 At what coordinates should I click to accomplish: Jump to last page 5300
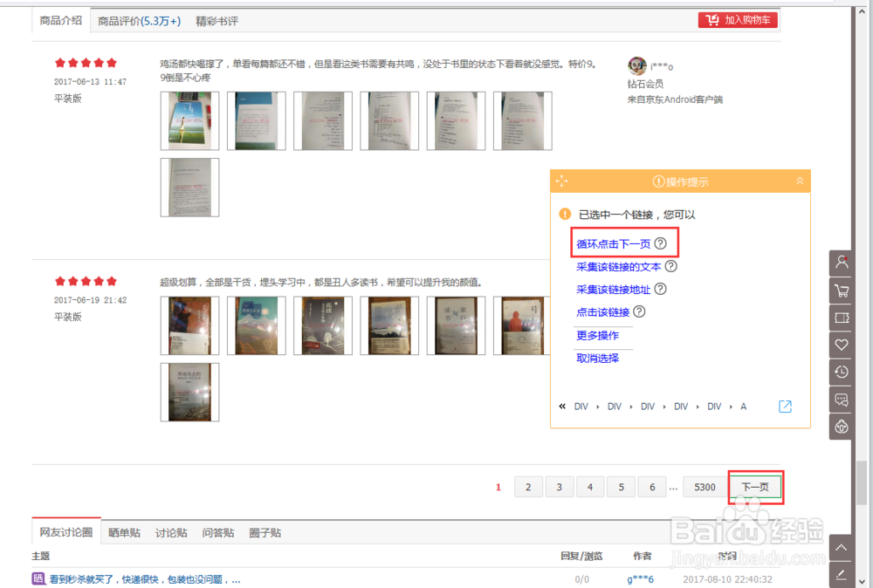pyautogui.click(x=705, y=488)
